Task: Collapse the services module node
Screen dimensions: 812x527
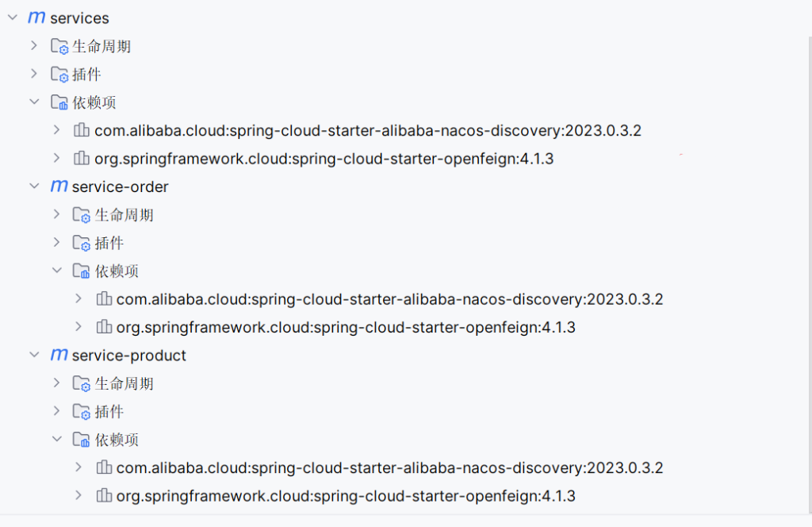Action: coord(13,17)
